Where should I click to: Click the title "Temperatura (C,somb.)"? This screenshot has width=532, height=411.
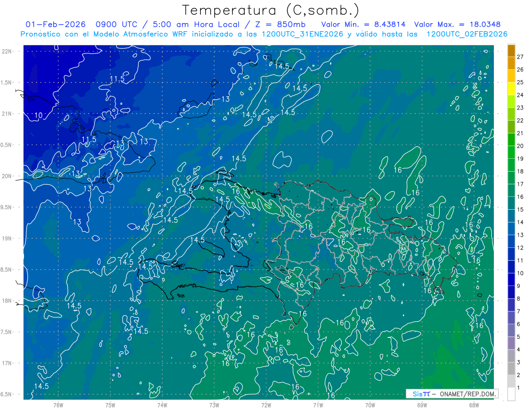point(270,10)
